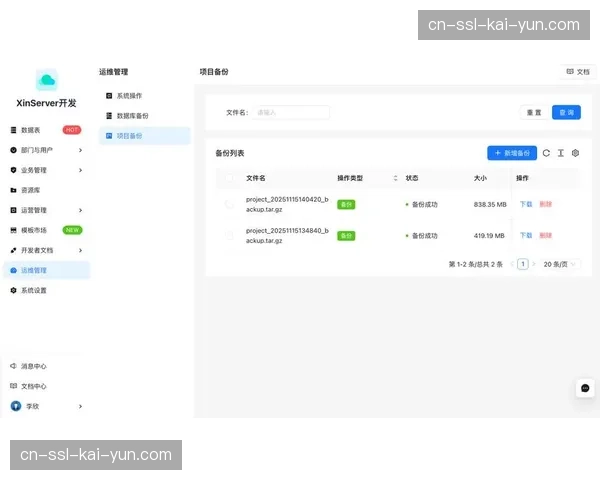Focus the 文件名 input field
Image resolution: width=600 pixels, height=480 pixels.
[x=291, y=113]
